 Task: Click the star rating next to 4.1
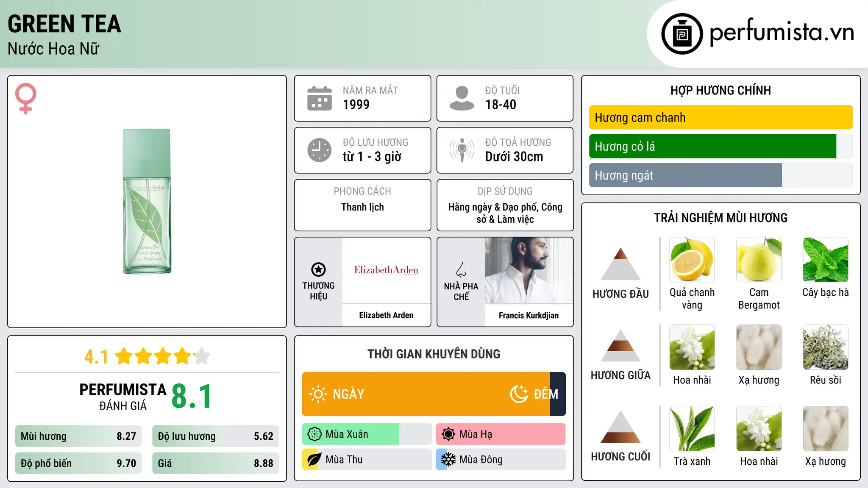[163, 356]
